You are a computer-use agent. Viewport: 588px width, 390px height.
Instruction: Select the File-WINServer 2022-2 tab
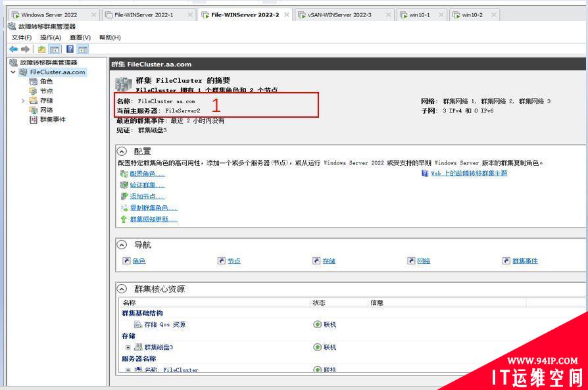(245, 14)
